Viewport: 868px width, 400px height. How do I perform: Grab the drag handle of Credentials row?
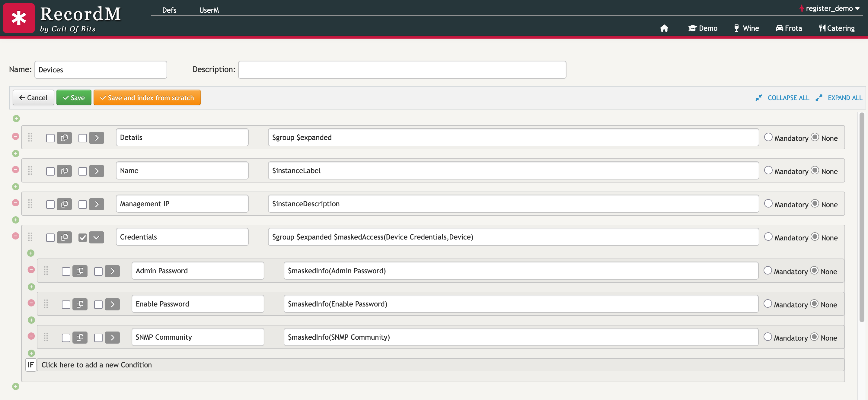[x=30, y=237]
